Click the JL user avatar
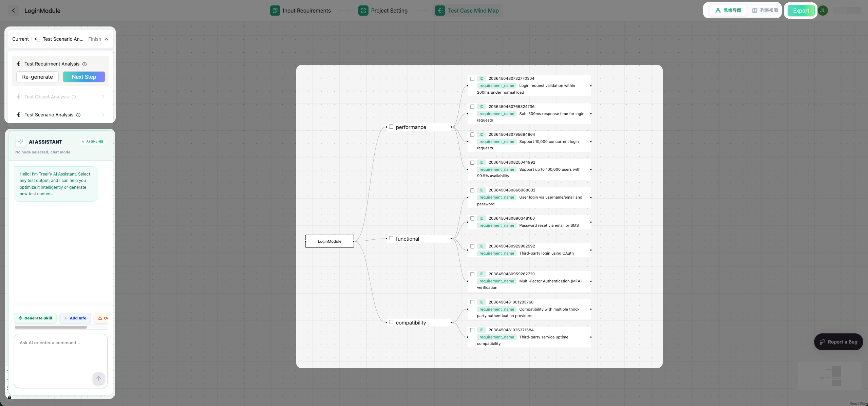The image size is (868, 406). point(823,10)
